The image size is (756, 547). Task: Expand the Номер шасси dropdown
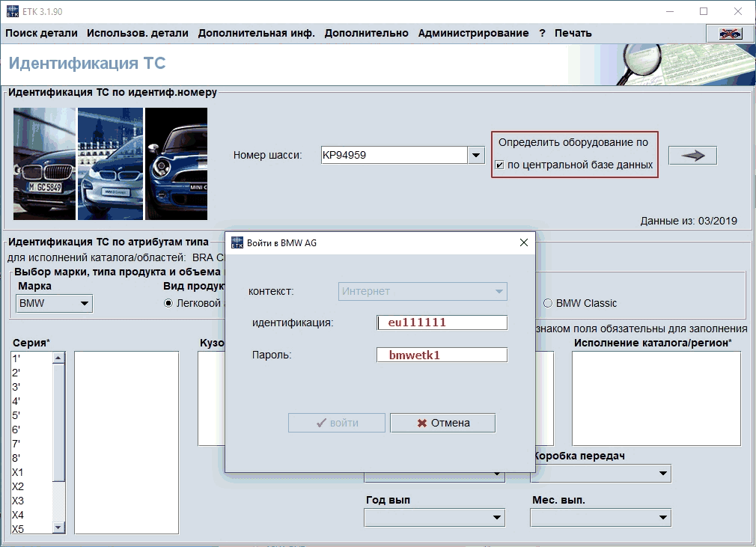click(x=476, y=155)
